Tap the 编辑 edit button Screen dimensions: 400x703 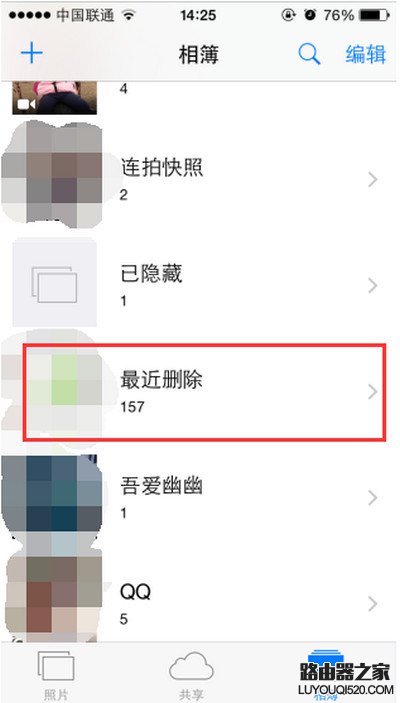(x=365, y=55)
